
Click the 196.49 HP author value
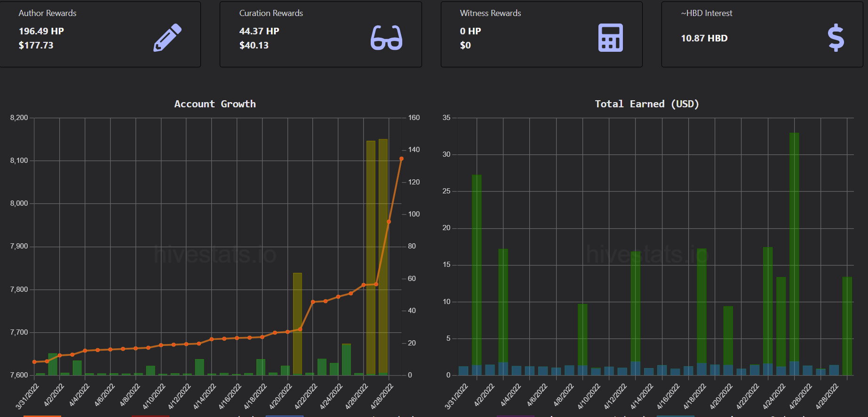[x=41, y=31]
